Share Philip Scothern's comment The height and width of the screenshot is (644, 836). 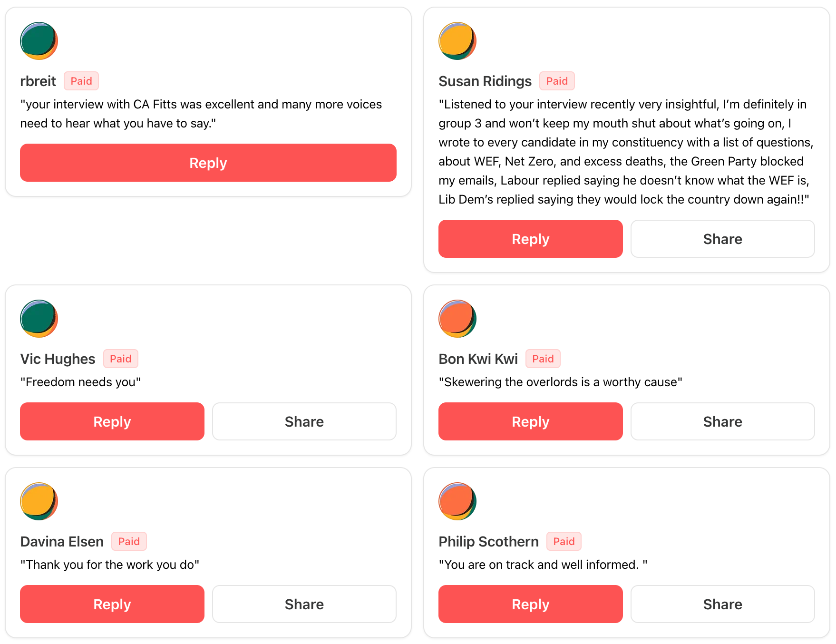click(x=722, y=604)
